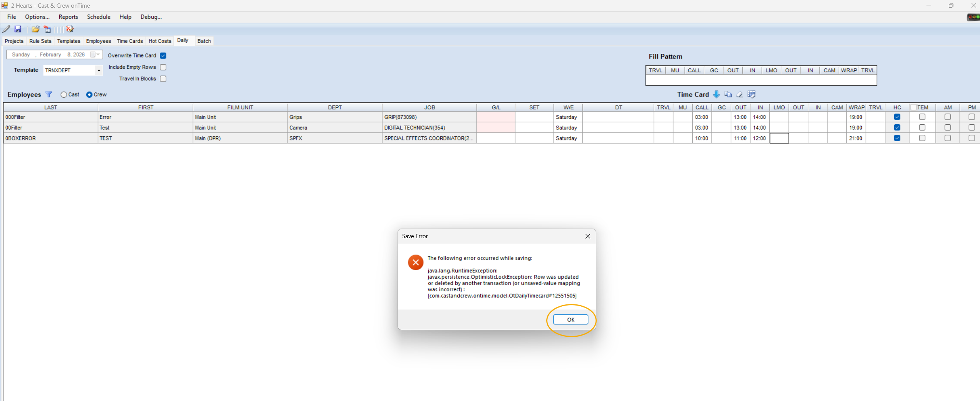The width and height of the screenshot is (980, 401).
Task: Click the revert table toolbar icon
Action: (47, 29)
